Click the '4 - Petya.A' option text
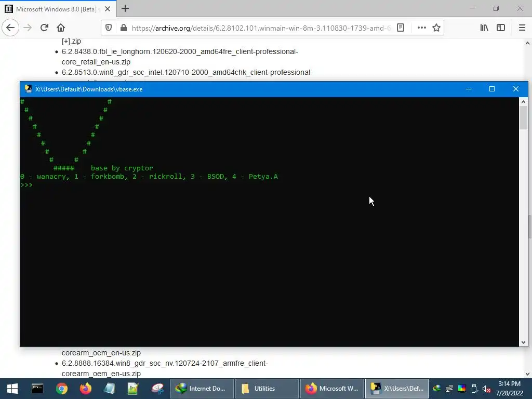Viewport: 532px width, 399px height. [x=255, y=177]
